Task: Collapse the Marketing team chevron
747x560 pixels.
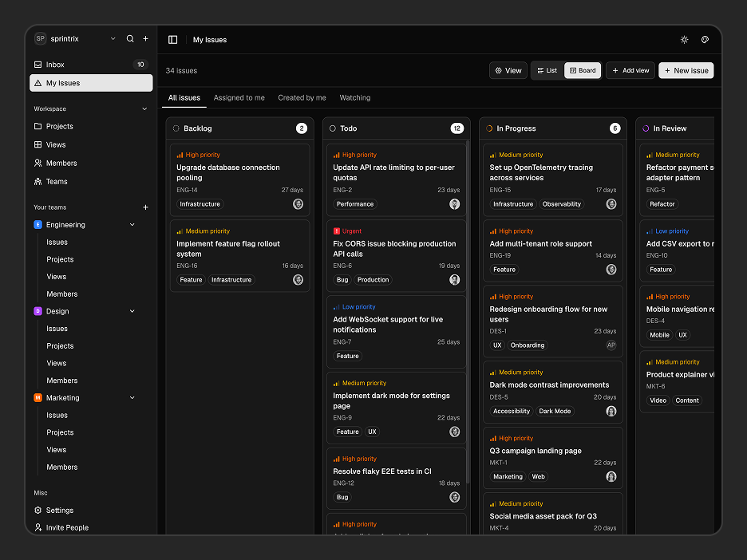Action: pos(132,397)
